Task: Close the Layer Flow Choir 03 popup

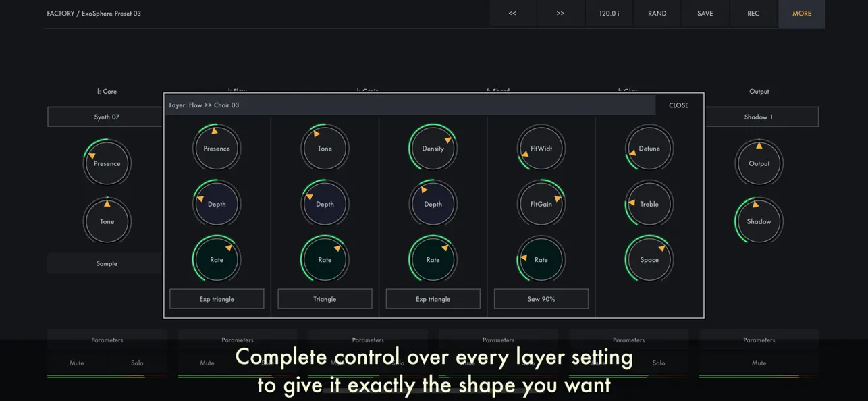Action: (x=678, y=105)
